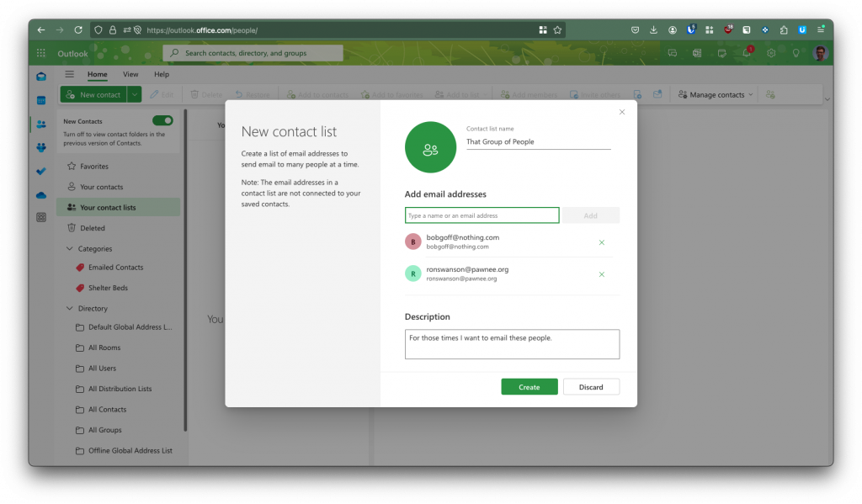The height and width of the screenshot is (504, 862).
Task: Turn off the New Contacts toggle
Action: pos(162,121)
